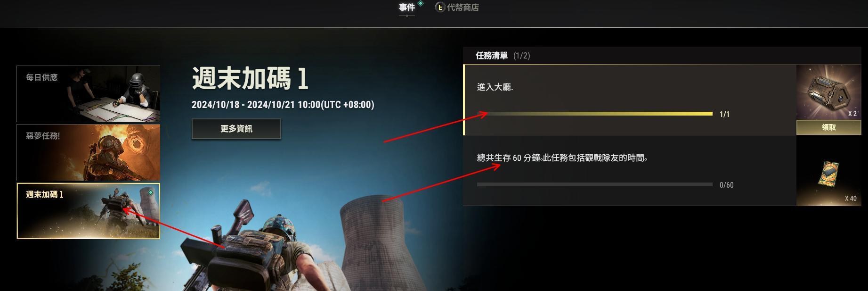868x291 pixels.
Task: Select the 週末加碼 1 event card
Action: pos(89,211)
